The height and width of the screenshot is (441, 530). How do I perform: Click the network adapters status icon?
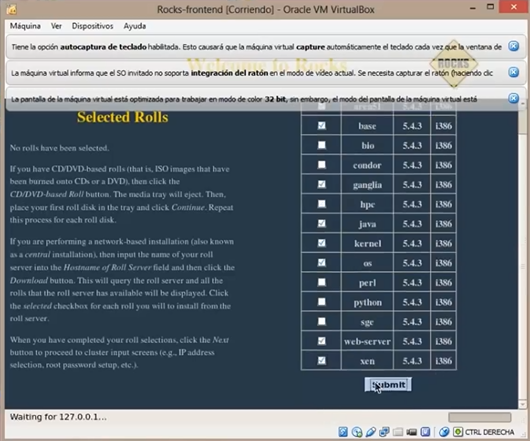pyautogui.click(x=384, y=432)
